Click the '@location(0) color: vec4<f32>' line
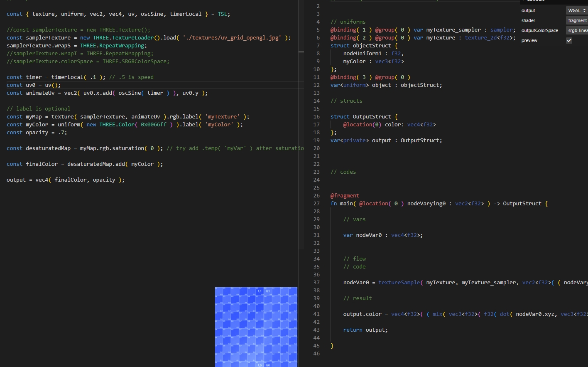The height and width of the screenshot is (367, 588). tap(390, 125)
